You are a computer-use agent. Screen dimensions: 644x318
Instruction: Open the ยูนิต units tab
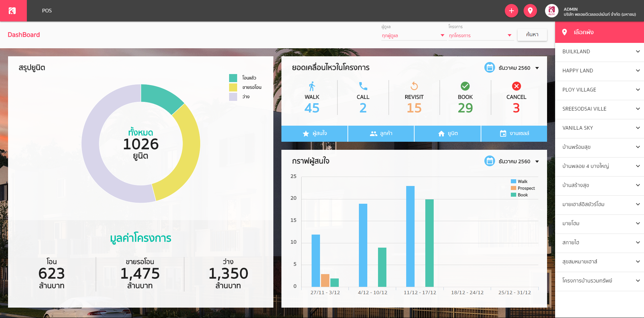[447, 134]
